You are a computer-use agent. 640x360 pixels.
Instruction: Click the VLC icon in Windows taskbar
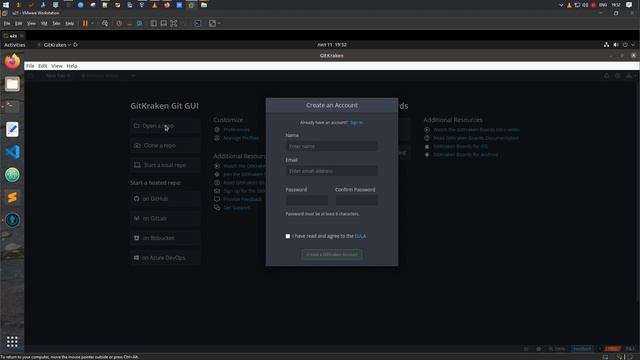click(x=154, y=5)
